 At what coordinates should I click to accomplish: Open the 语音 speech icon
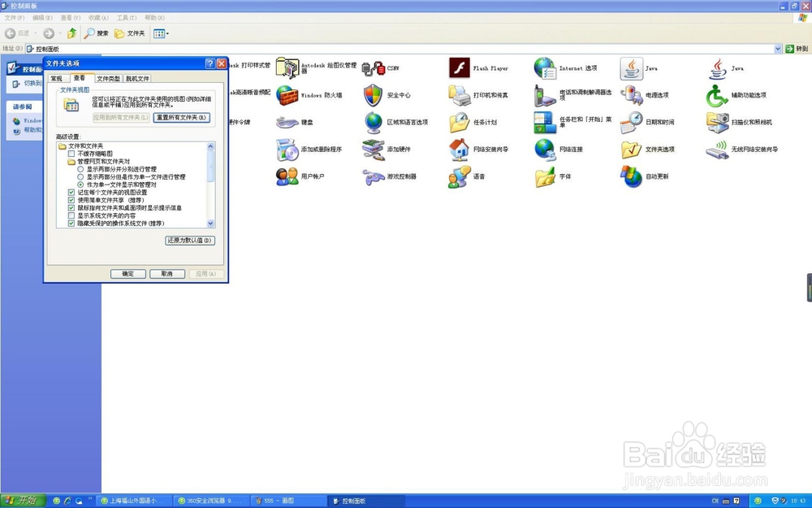coord(460,176)
